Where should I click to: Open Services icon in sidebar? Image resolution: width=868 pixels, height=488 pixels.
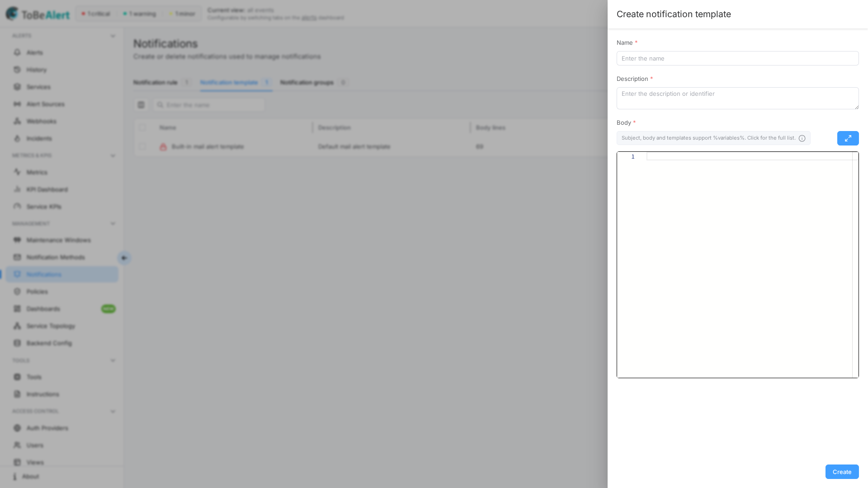[17, 87]
